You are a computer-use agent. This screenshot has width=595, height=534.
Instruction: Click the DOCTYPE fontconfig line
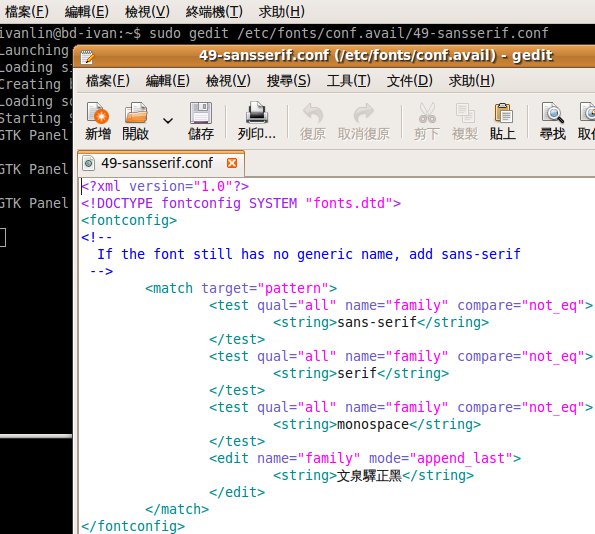241,203
